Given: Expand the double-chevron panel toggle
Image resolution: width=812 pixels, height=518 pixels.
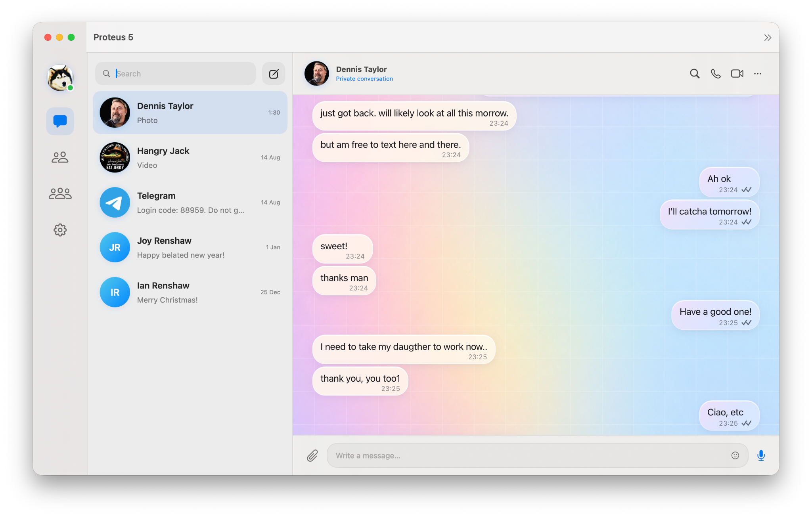Looking at the screenshot, I should pos(768,38).
